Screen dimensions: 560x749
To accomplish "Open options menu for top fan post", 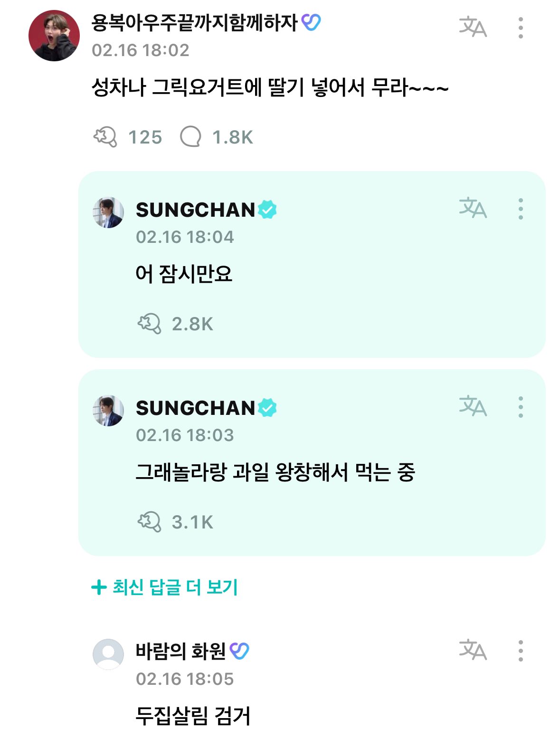I will 521,28.
